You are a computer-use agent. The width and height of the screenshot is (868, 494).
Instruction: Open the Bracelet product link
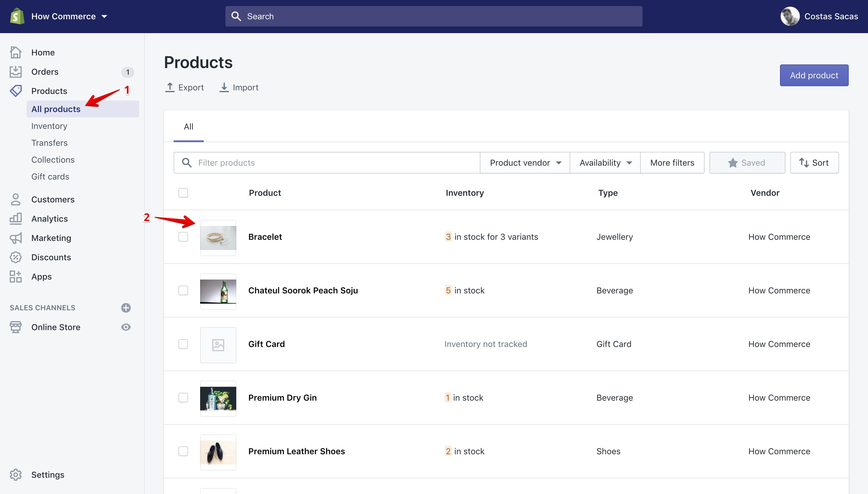point(265,237)
